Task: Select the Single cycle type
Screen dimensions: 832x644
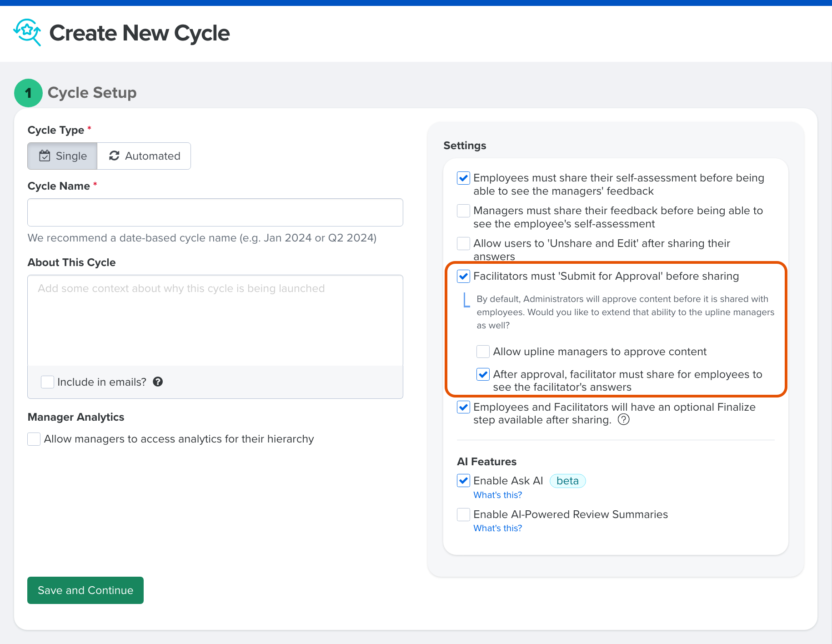Action: [x=62, y=156]
